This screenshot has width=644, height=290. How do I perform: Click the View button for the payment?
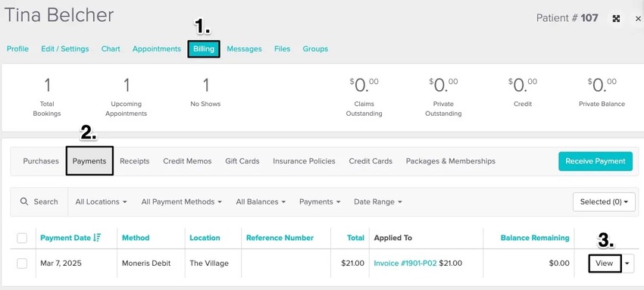coord(604,263)
